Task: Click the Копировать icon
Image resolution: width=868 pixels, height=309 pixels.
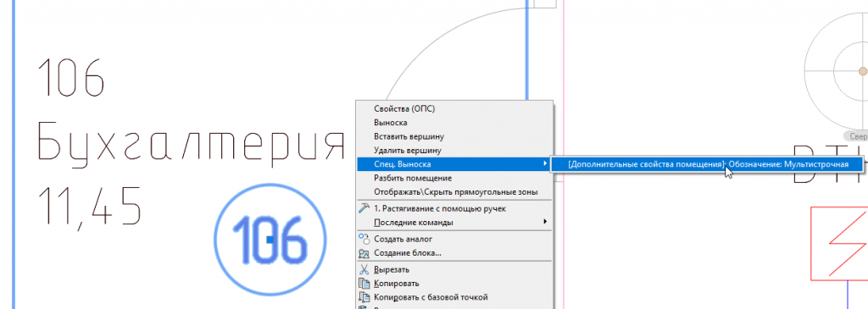Action: coord(364,284)
